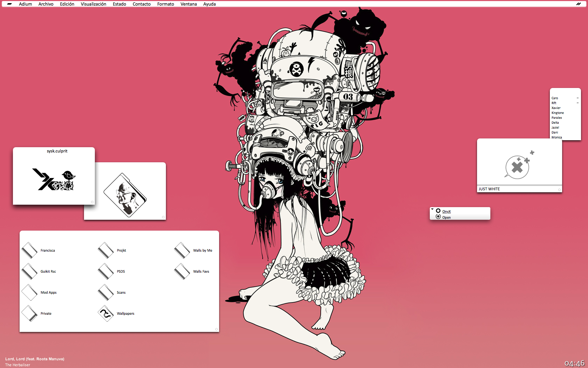
Task: Click the song title Lord, Lord
Action: point(35,359)
